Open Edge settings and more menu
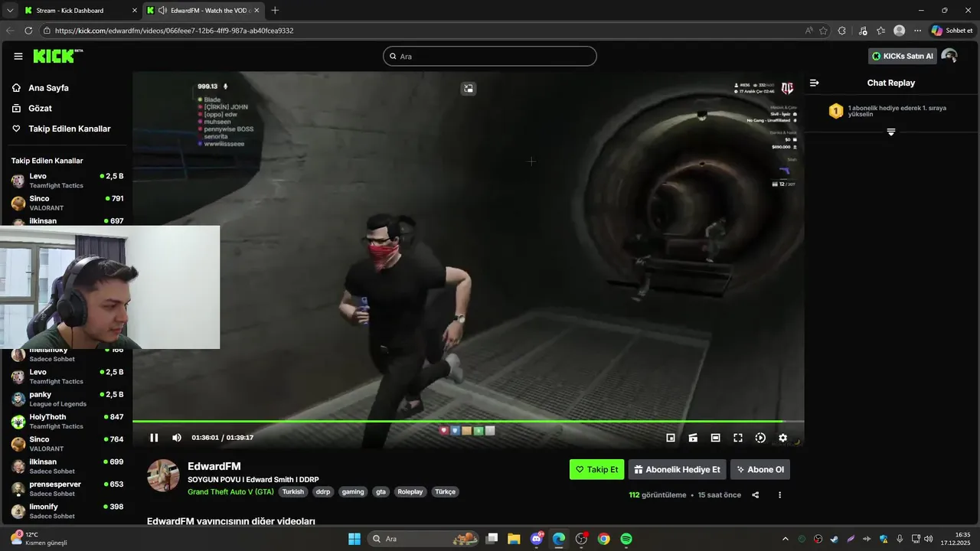Screen dimensions: 980x551 [x=917, y=31]
